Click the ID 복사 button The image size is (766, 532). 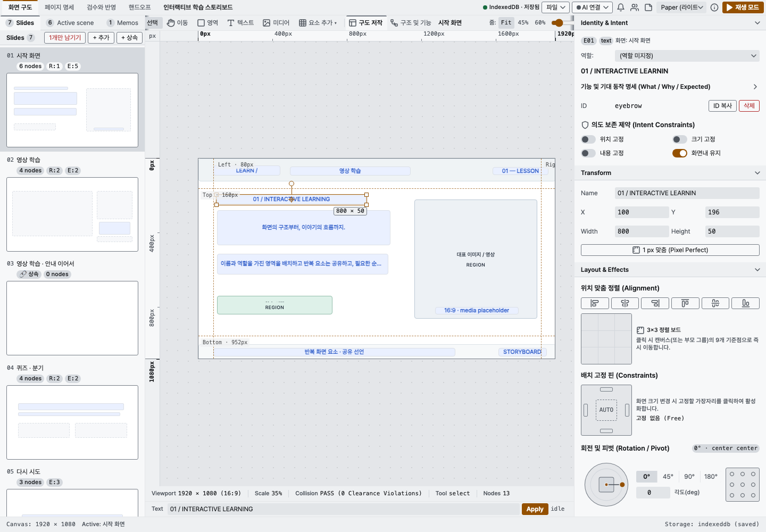coord(722,106)
